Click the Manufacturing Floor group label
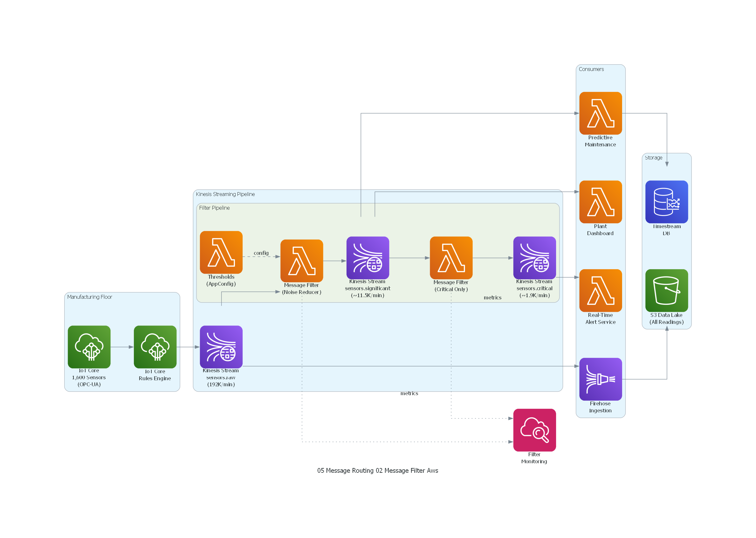Image resolution: width=756 pixels, height=538 pixels. (x=89, y=297)
